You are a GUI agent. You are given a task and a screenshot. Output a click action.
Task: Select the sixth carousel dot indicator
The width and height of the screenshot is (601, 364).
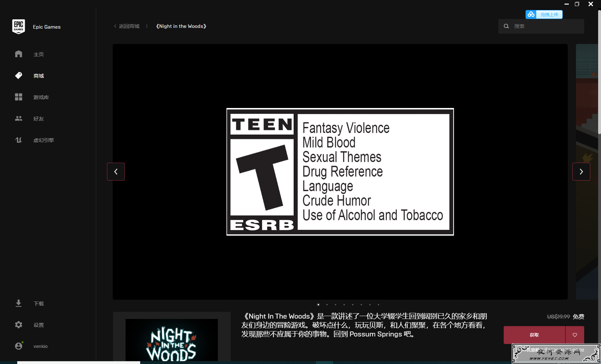coord(361,305)
